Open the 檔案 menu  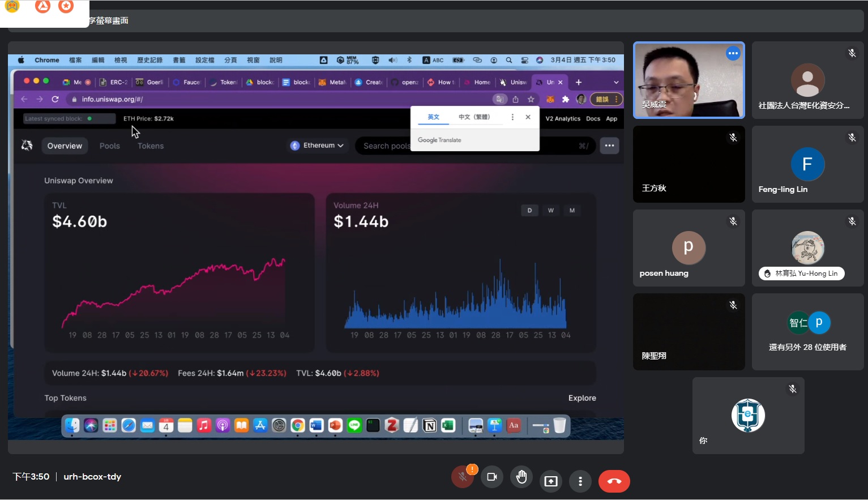(75, 60)
